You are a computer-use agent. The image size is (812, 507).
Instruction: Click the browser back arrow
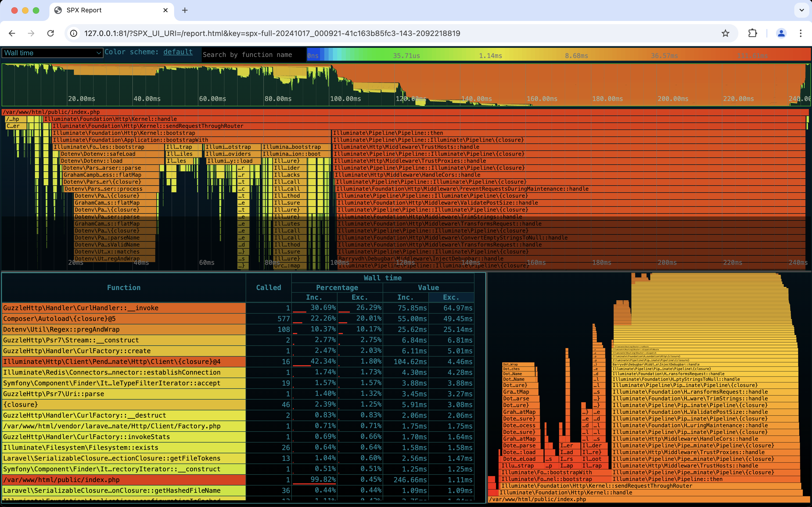pos(12,33)
